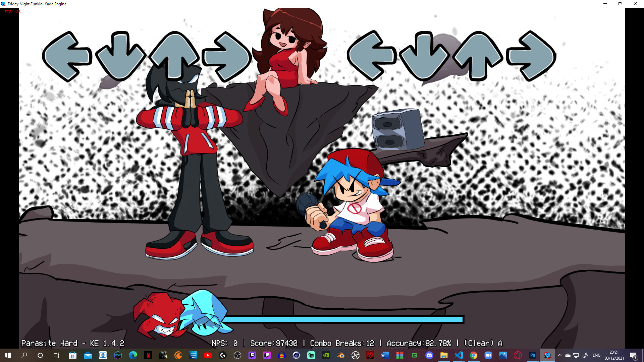644x362 pixels.
Task: Launch Nox player from taskbar
Action: click(118, 355)
